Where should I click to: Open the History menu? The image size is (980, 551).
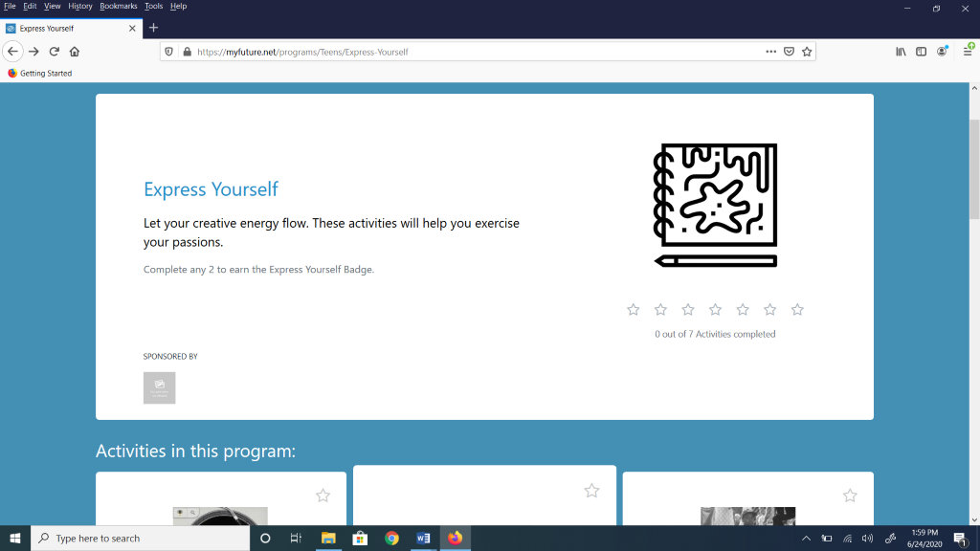[x=80, y=6]
